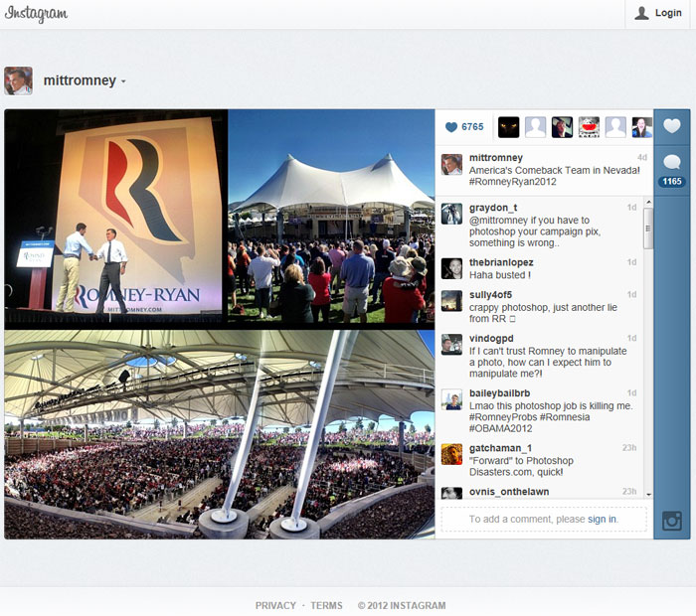The image size is (696, 616).
Task: Open the PRIVACY footer link
Action: [275, 605]
